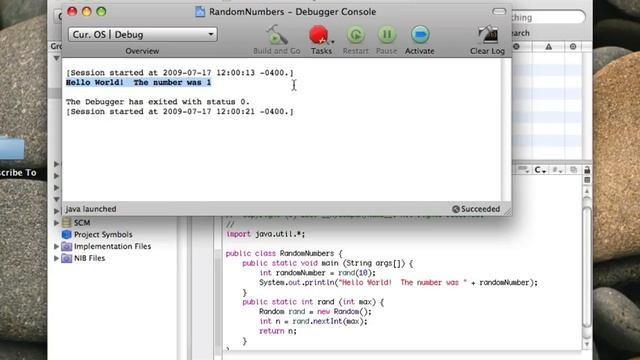Click the 'public static int rand (int max)' line
The image size is (640, 360).
(x=313, y=302)
